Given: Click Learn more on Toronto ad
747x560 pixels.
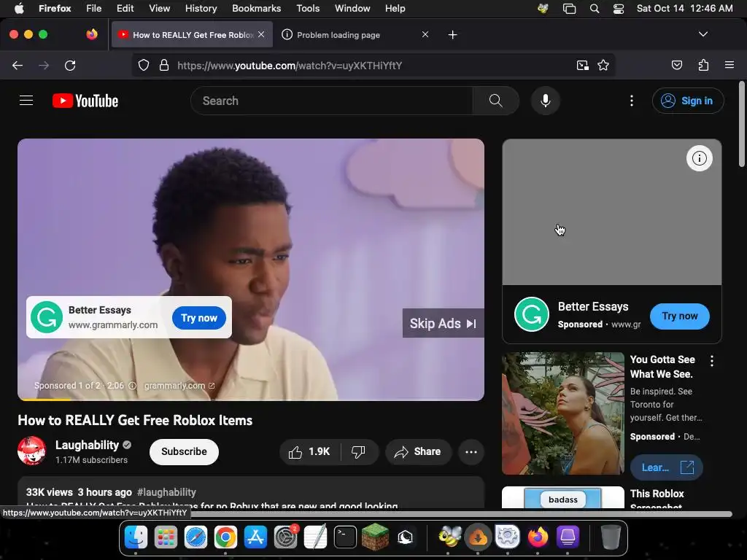Looking at the screenshot, I should tap(666, 467).
